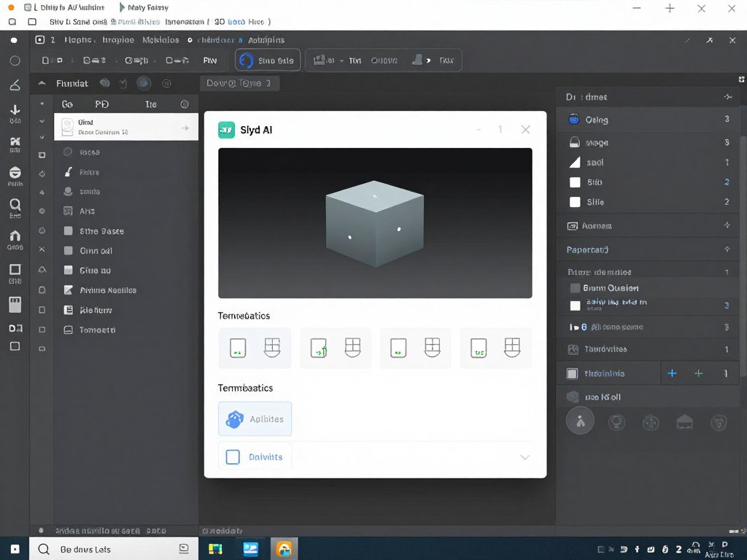Toggle the Stire Sasce square checkbox
The image size is (747, 560).
tap(69, 231)
